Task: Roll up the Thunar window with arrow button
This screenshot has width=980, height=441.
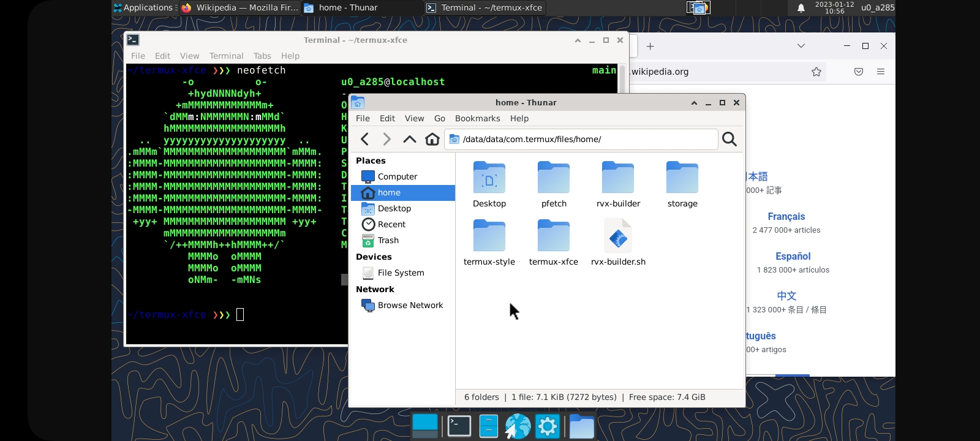Action: 694,103
